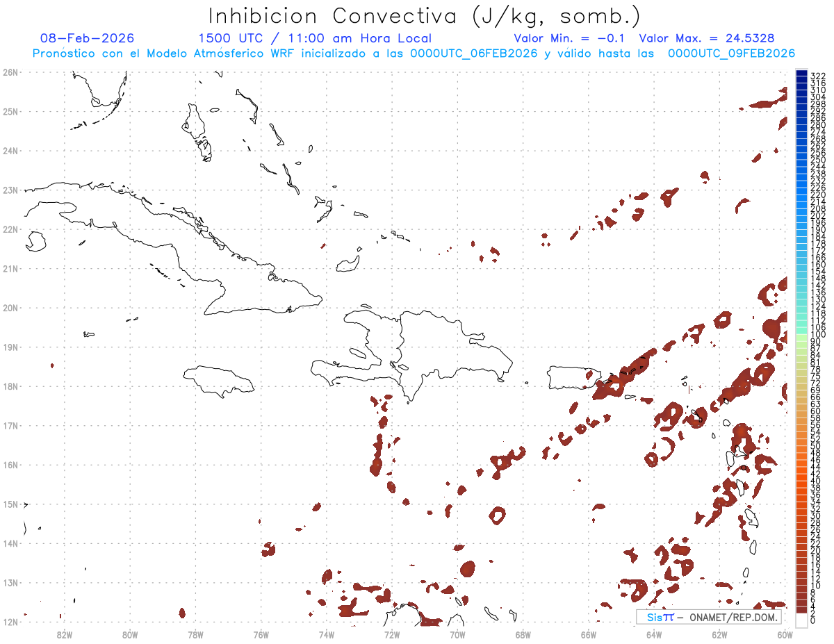Click the 74W longitude label
The width and height of the screenshot is (834, 644).
tap(327, 634)
